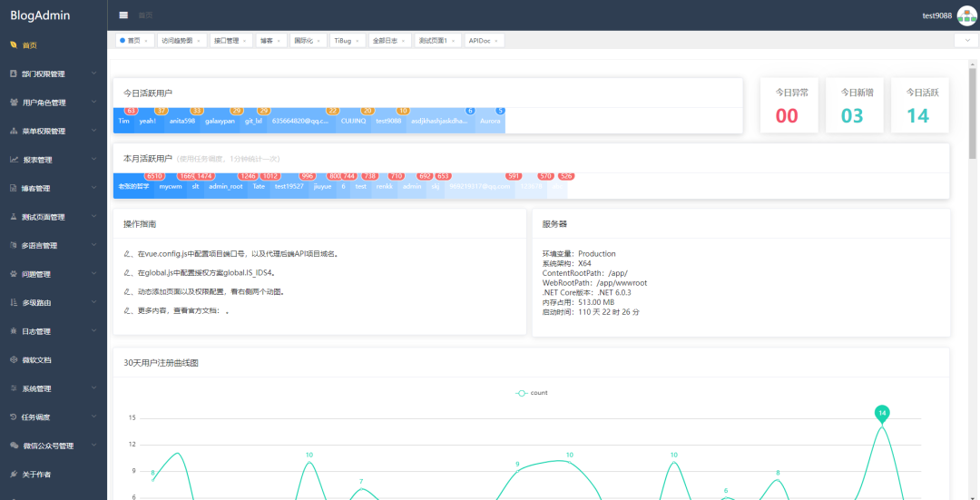Expand the 系统管理 submenu arrow
The height and width of the screenshot is (500, 980).
click(93, 388)
